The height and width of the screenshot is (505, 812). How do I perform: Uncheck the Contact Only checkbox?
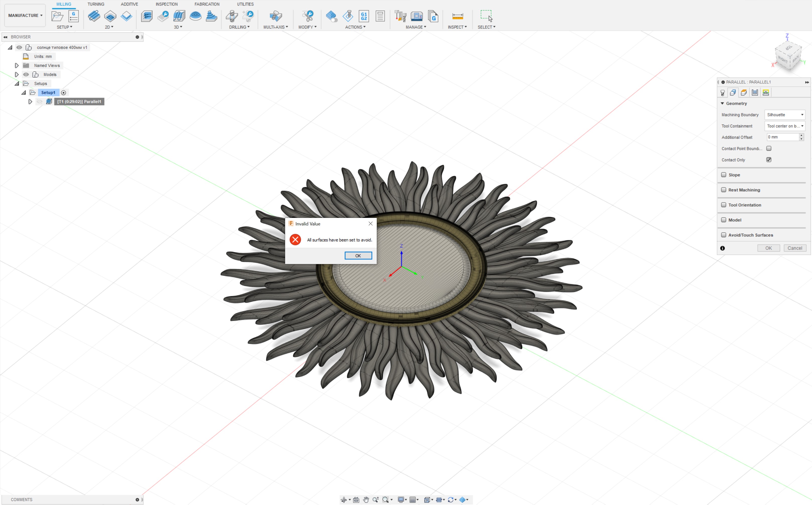click(769, 160)
